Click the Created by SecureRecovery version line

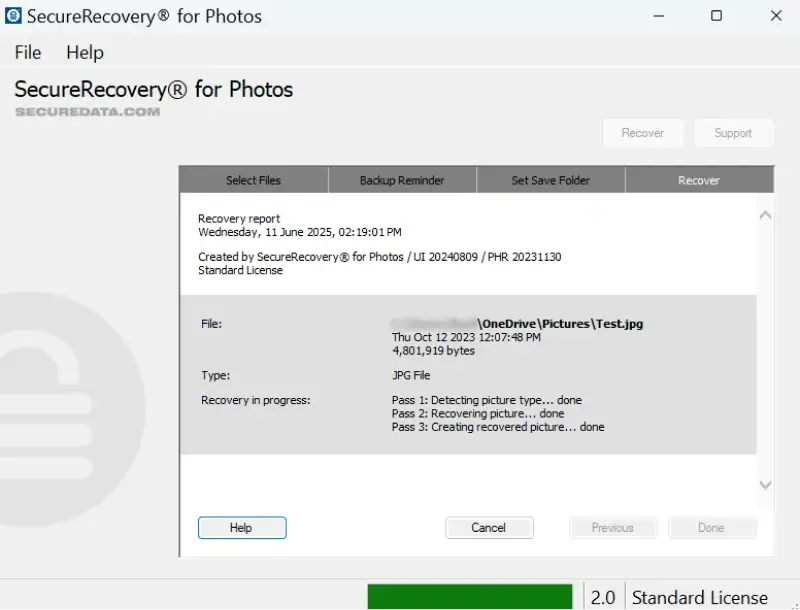pyautogui.click(x=380, y=257)
